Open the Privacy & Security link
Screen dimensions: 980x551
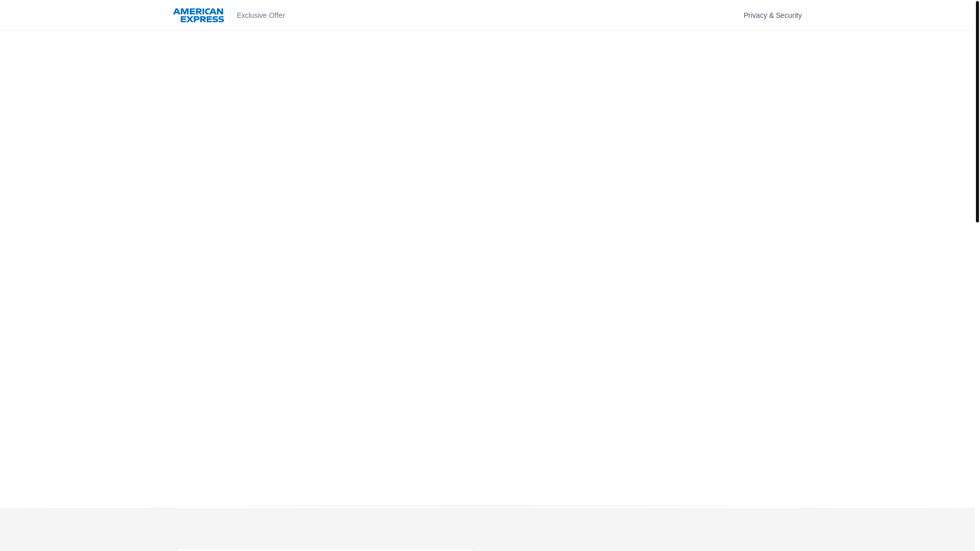coord(772,15)
